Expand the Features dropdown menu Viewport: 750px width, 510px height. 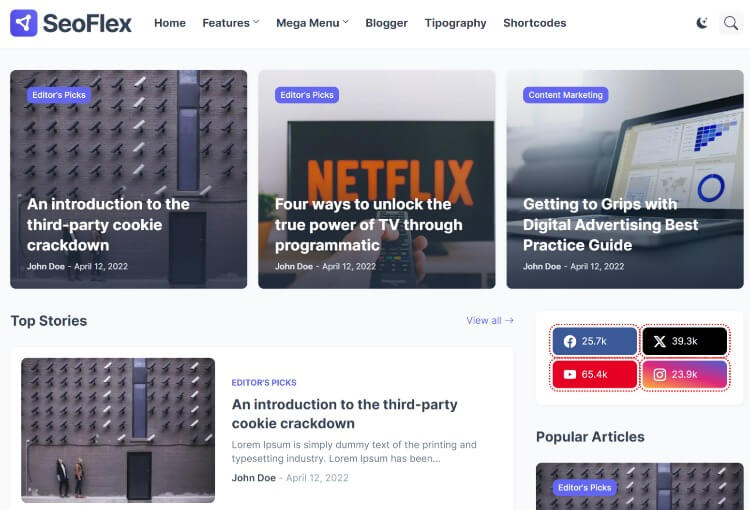(x=231, y=23)
